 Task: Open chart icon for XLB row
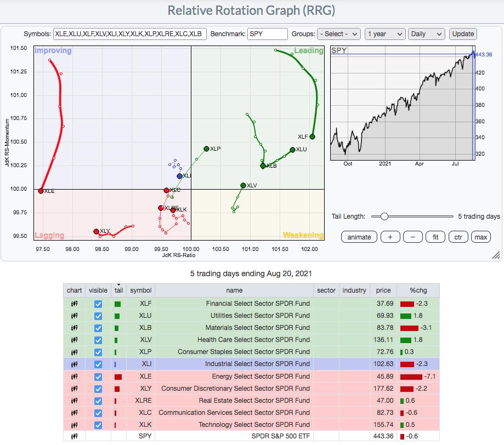coord(74,328)
